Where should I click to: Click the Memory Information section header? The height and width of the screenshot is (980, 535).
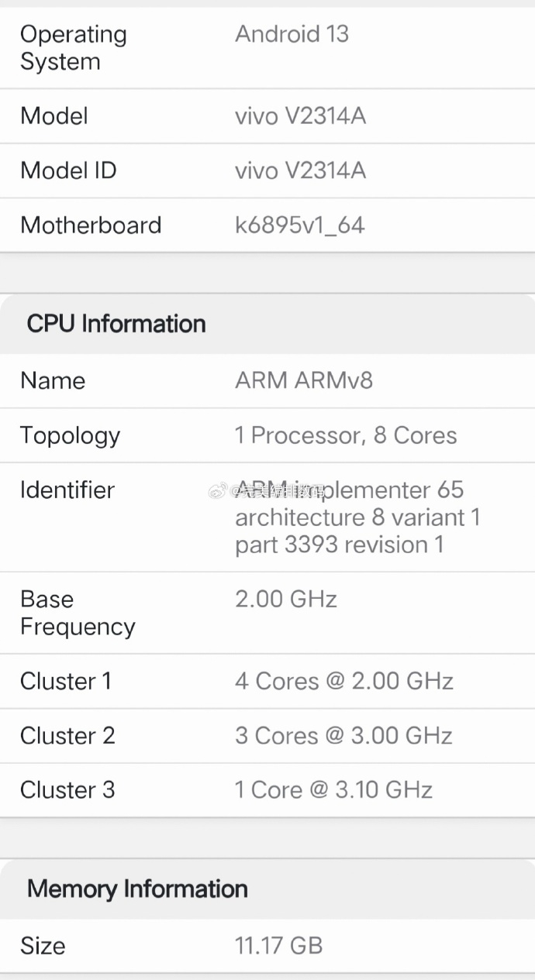tap(137, 889)
